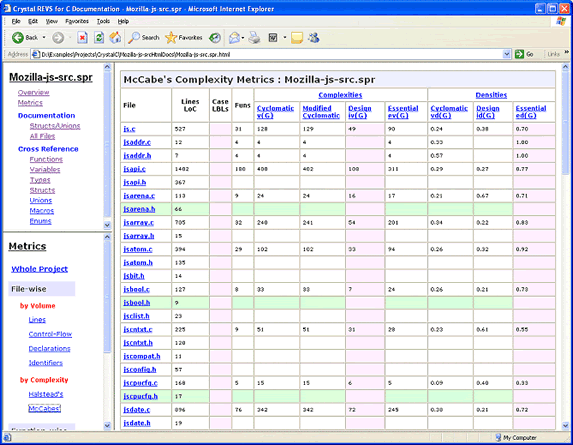Click LoC value 1402 for jsapi.c
Screen dimensions: 573x445
coord(182,169)
